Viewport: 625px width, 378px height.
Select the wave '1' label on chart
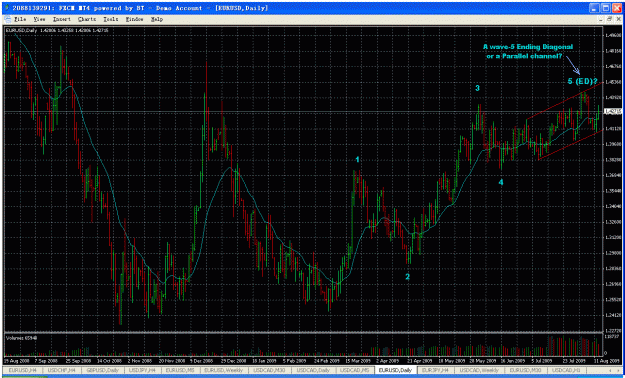tap(358, 159)
